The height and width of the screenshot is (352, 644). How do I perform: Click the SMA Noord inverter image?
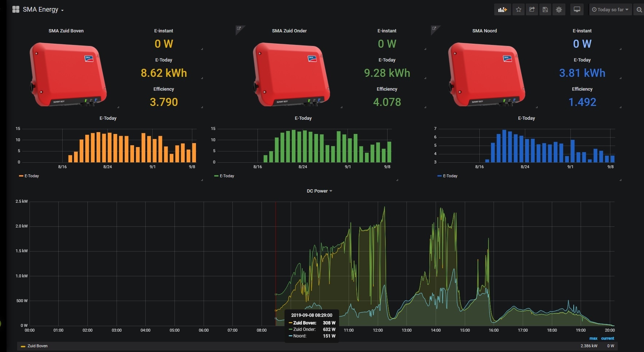pyautogui.click(x=487, y=74)
